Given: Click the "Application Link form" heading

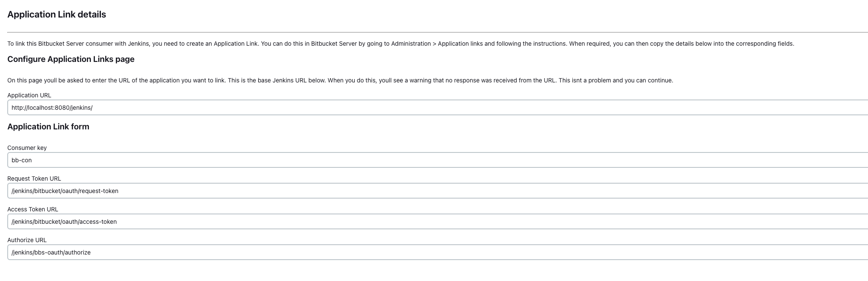Looking at the screenshot, I should click(x=48, y=127).
